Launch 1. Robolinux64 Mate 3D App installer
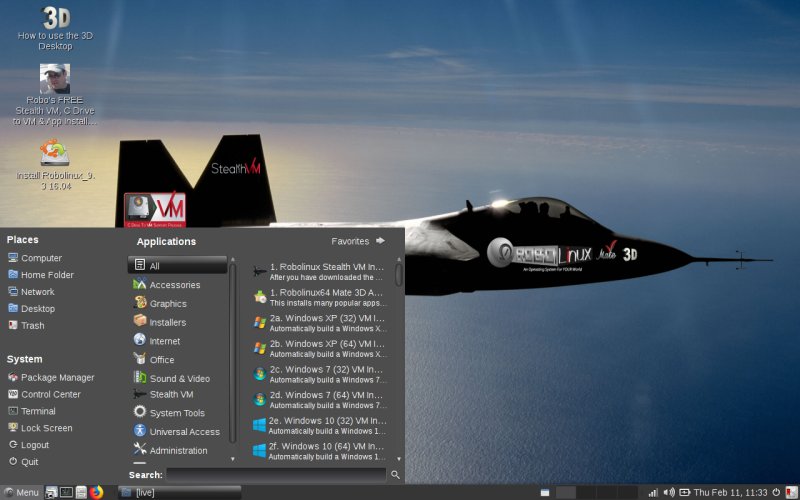Viewport: 800px width, 500px height. [x=320, y=297]
